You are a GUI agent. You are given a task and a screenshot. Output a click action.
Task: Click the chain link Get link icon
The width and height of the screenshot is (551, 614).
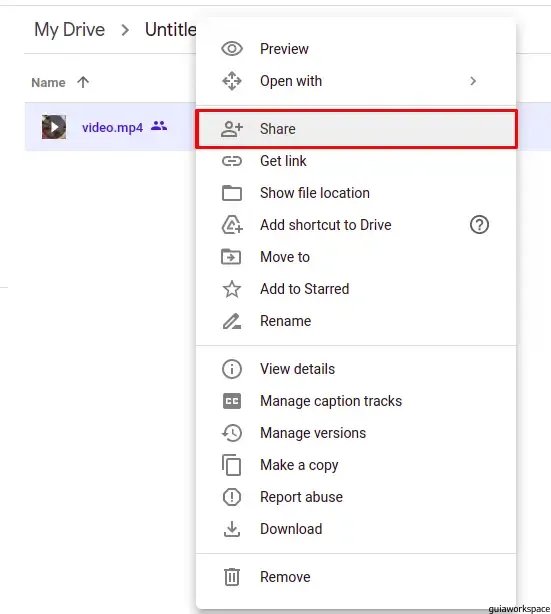[x=232, y=161]
